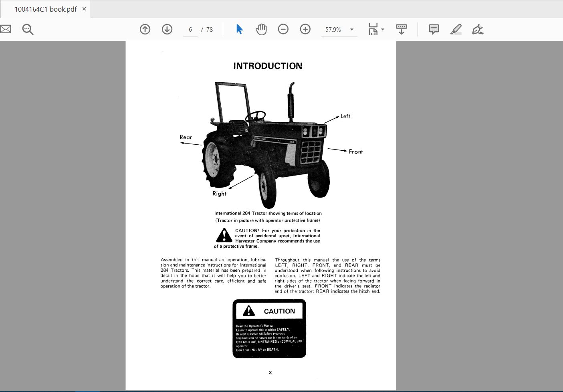563x392 pixels.
Task: Go to the next page with down arrow
Action: [x=167, y=29]
